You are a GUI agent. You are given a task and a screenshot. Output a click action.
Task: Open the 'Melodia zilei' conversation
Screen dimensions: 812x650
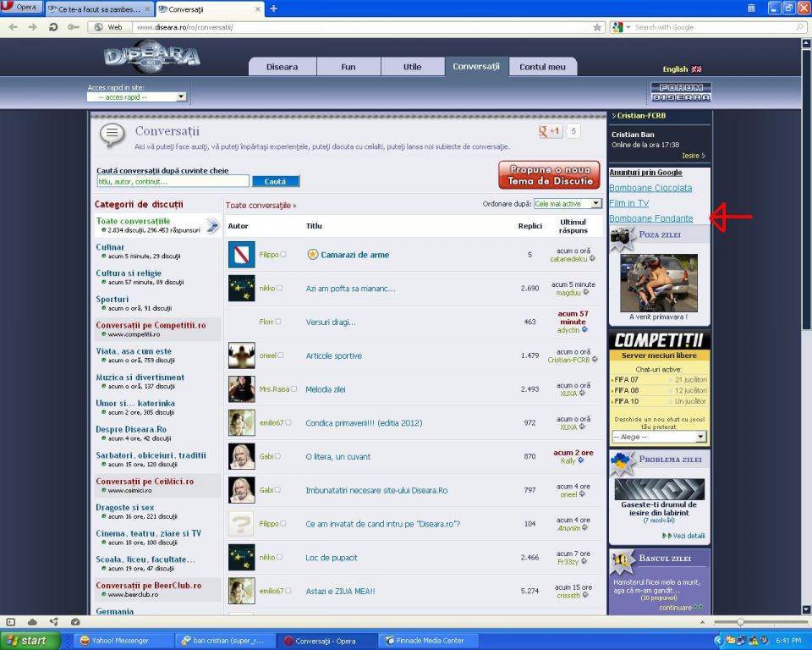tap(325, 389)
